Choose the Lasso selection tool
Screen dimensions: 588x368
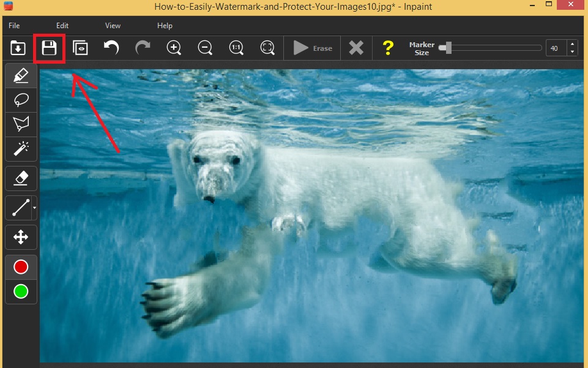pos(21,100)
